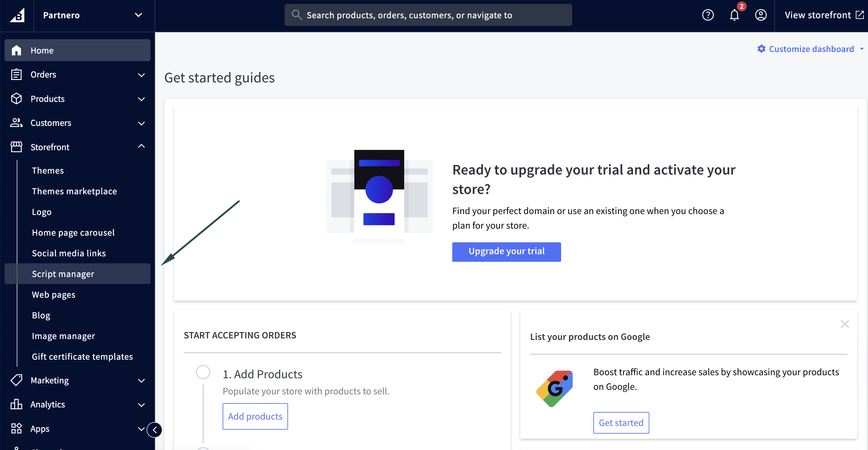Click the Google shopping tag logo

tap(554, 389)
